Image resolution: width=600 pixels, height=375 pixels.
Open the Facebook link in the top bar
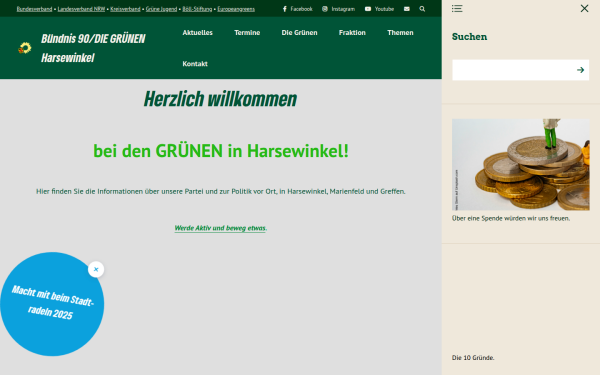pyautogui.click(x=297, y=9)
